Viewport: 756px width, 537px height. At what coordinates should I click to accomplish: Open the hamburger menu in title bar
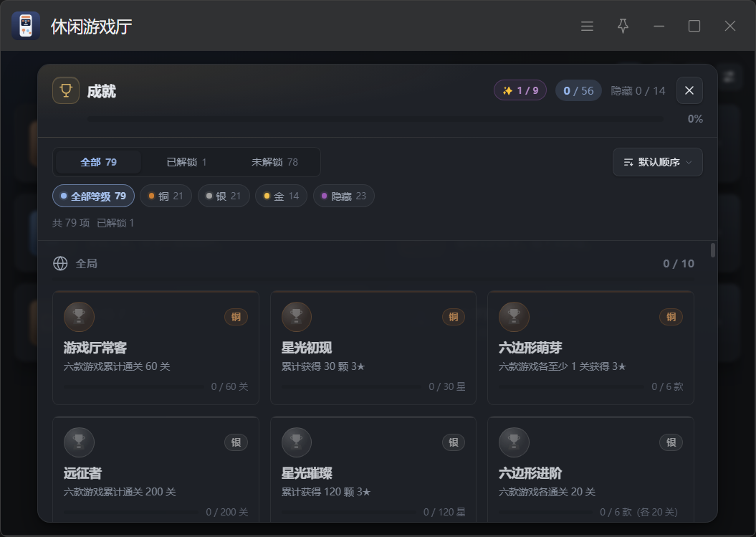pos(587,26)
